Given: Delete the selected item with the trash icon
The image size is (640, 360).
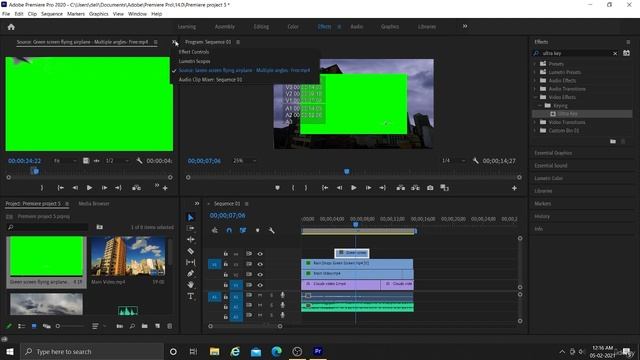Looking at the screenshot, I should (170, 326).
